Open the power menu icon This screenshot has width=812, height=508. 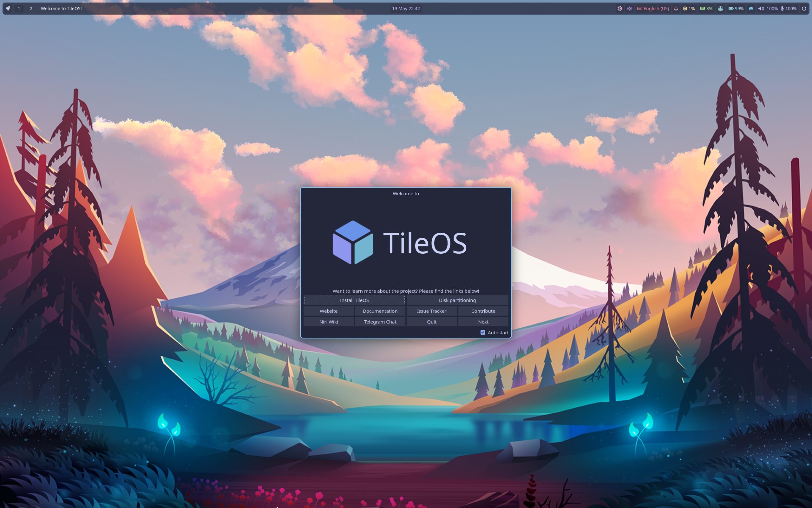click(x=804, y=8)
